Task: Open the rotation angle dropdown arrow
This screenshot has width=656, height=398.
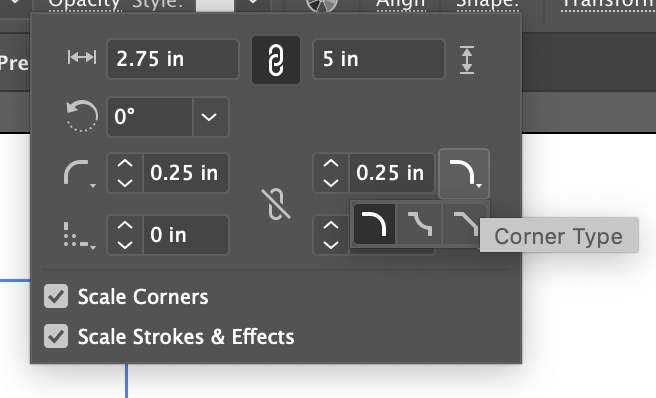Action: click(x=210, y=117)
